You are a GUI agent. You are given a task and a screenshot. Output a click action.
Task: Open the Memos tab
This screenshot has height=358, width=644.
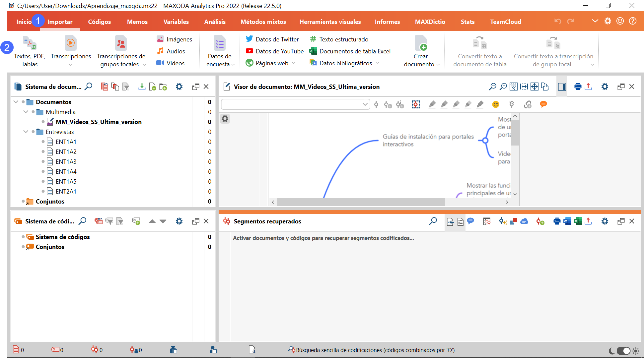coord(137,22)
